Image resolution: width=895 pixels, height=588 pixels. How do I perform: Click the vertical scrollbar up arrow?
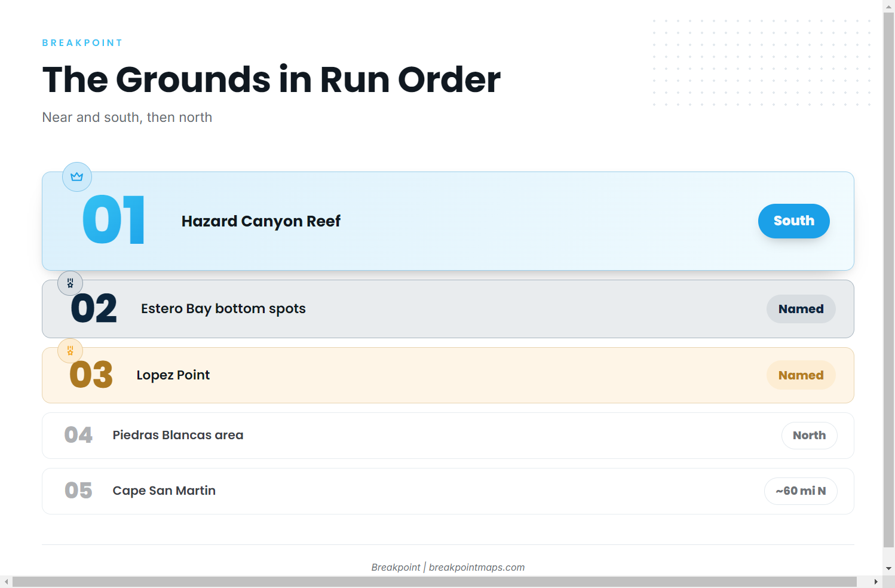(x=889, y=6)
